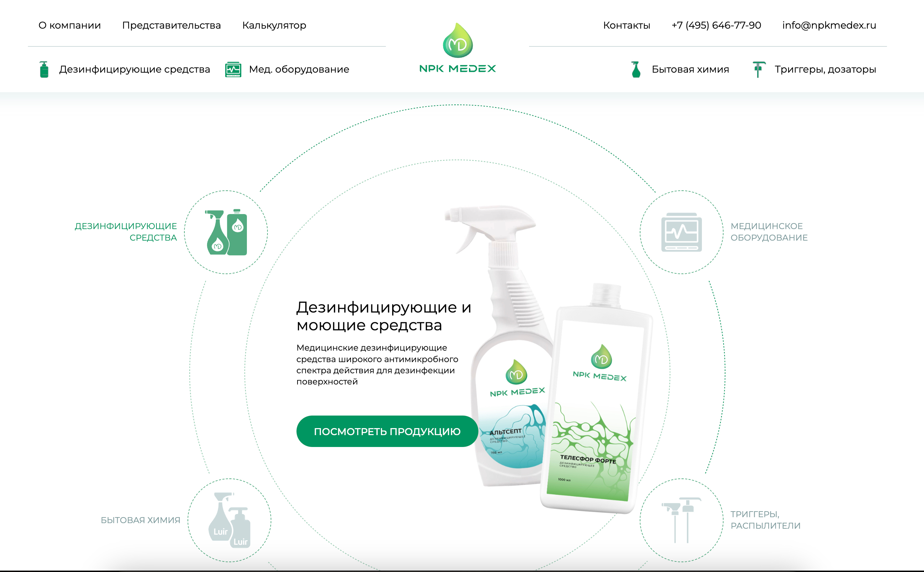Click МЕДИЦИНСКОЕ ОБОРУДОВАНИЕ gray label

coord(769,232)
